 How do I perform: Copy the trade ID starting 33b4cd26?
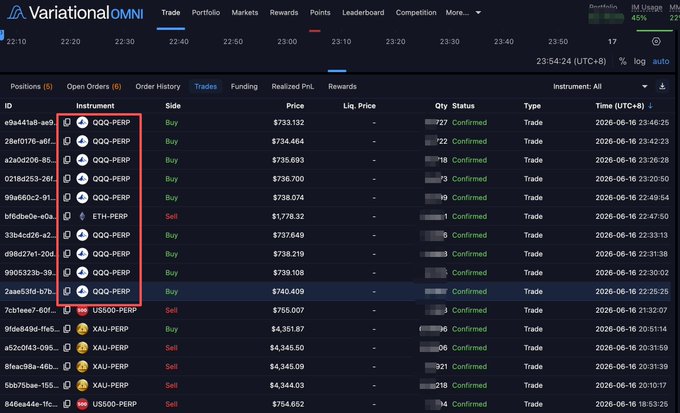point(67,235)
